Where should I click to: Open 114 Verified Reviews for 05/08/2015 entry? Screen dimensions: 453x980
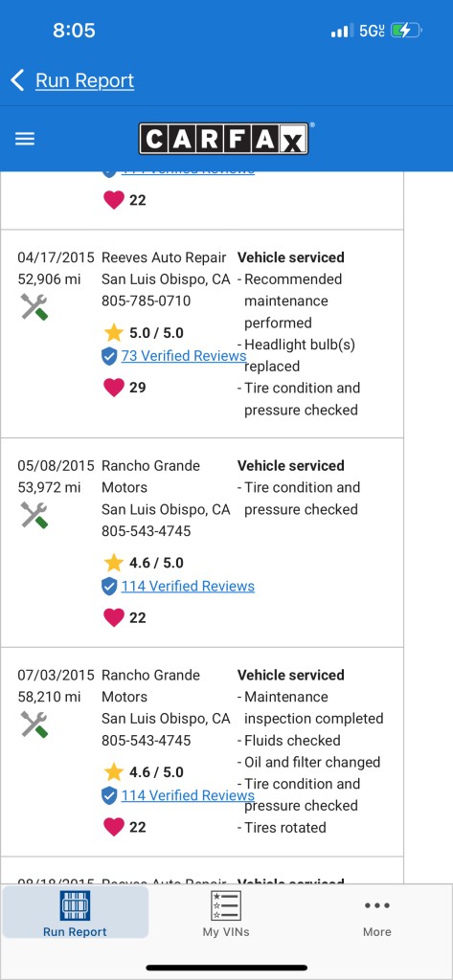[188, 587]
